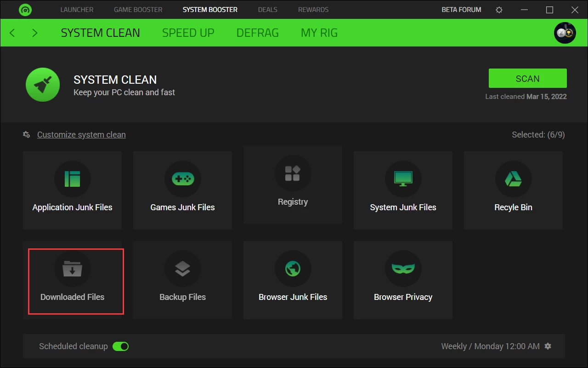Screen dimensions: 588x368
Task: Open the settings gear in the title bar
Action: coord(499,10)
